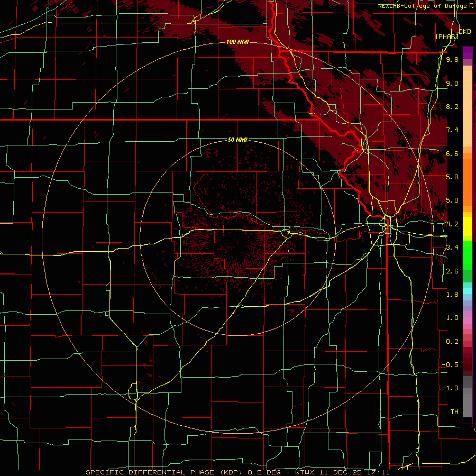476x476 pixels.
Task: Click the 50 NMI range ring label
Action: [237, 140]
